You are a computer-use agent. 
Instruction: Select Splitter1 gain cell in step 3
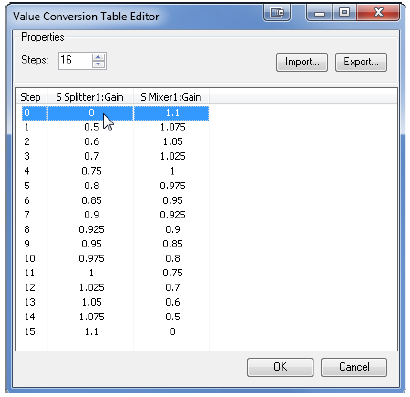(91, 157)
